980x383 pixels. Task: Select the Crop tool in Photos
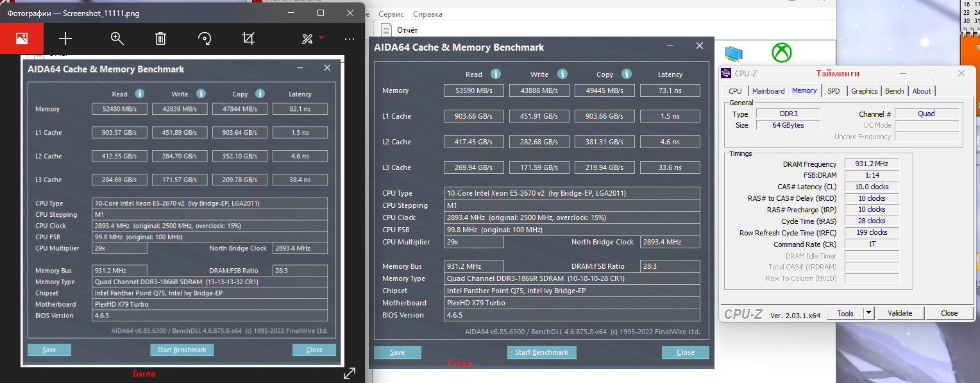(x=248, y=38)
